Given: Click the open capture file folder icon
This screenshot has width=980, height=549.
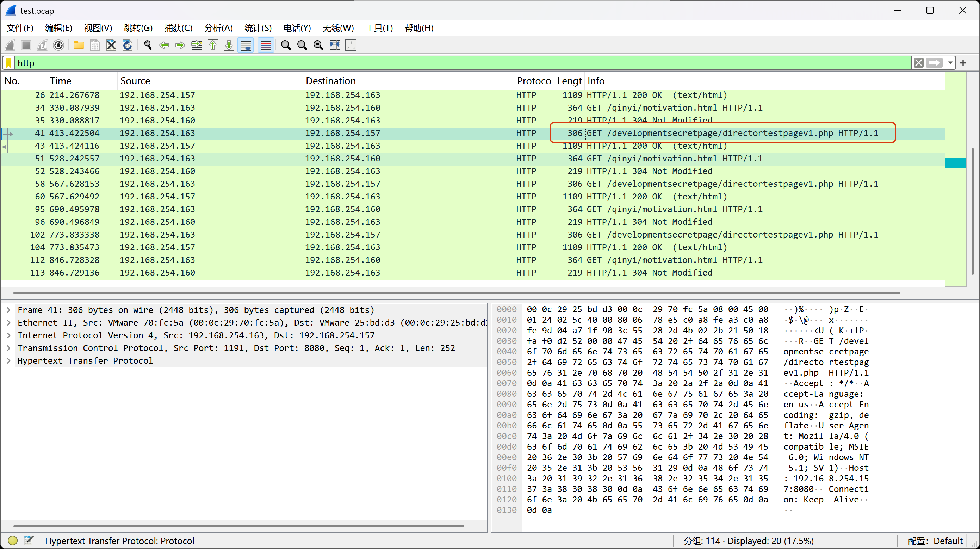Looking at the screenshot, I should point(79,45).
